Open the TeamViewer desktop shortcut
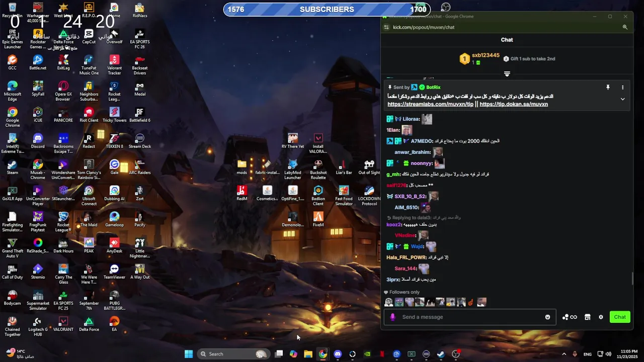 click(114, 271)
